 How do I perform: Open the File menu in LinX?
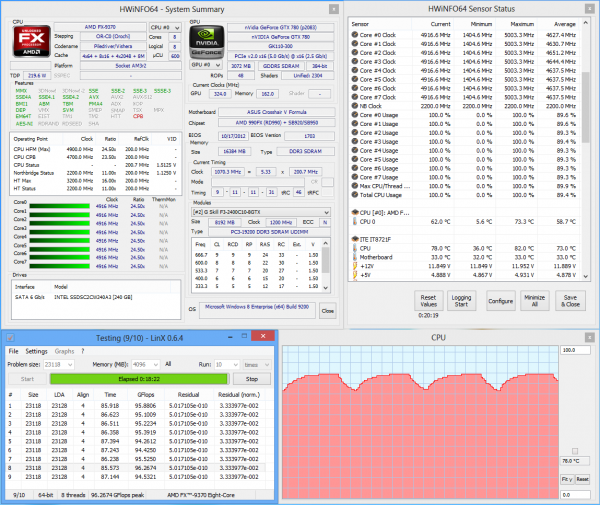click(x=13, y=352)
